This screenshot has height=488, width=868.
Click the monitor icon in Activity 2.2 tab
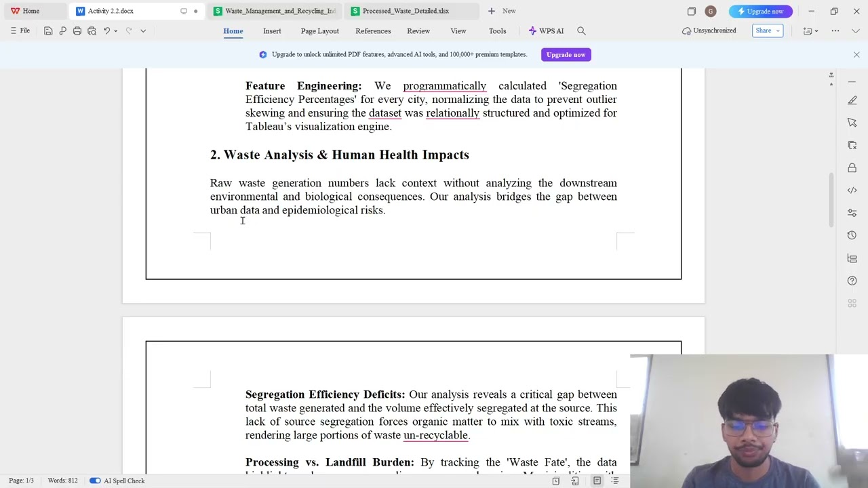[183, 11]
